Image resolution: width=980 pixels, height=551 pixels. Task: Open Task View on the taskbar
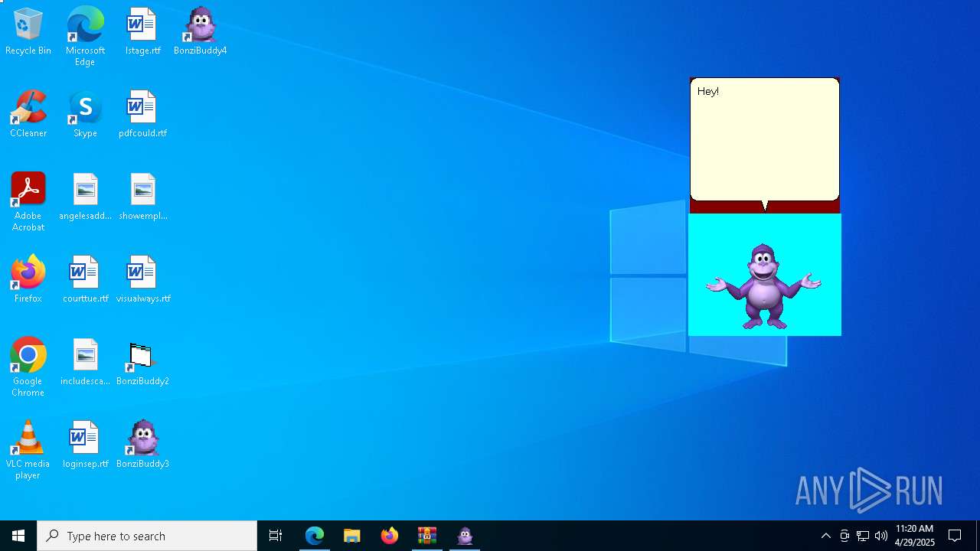coord(276,536)
